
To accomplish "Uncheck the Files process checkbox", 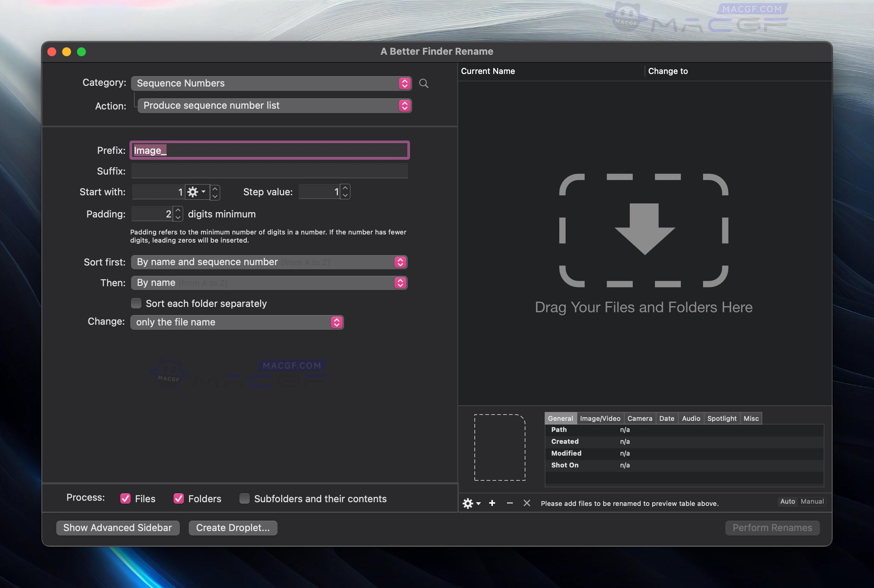I will pos(125,499).
